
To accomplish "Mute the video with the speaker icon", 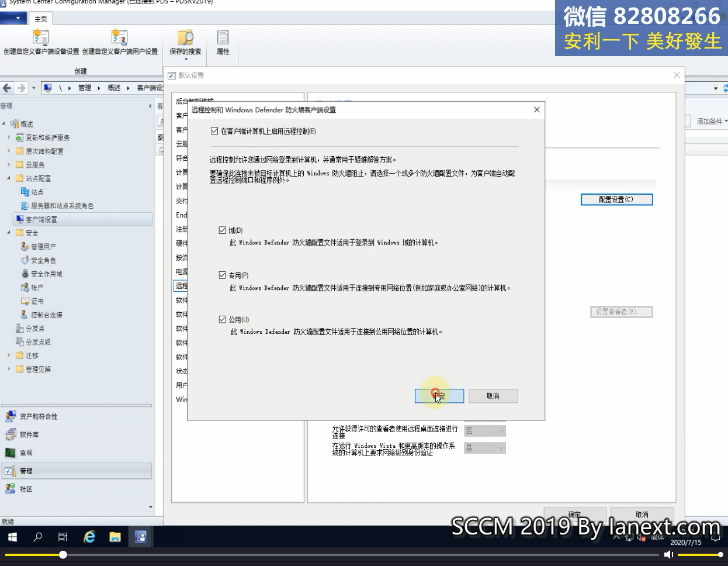I will (x=670, y=555).
